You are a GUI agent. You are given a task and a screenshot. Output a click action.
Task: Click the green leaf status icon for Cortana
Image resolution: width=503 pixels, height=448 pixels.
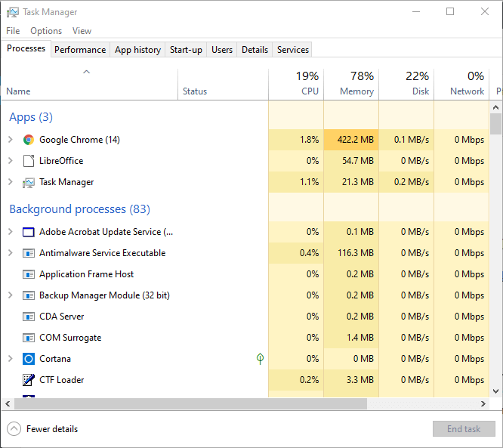(260, 359)
